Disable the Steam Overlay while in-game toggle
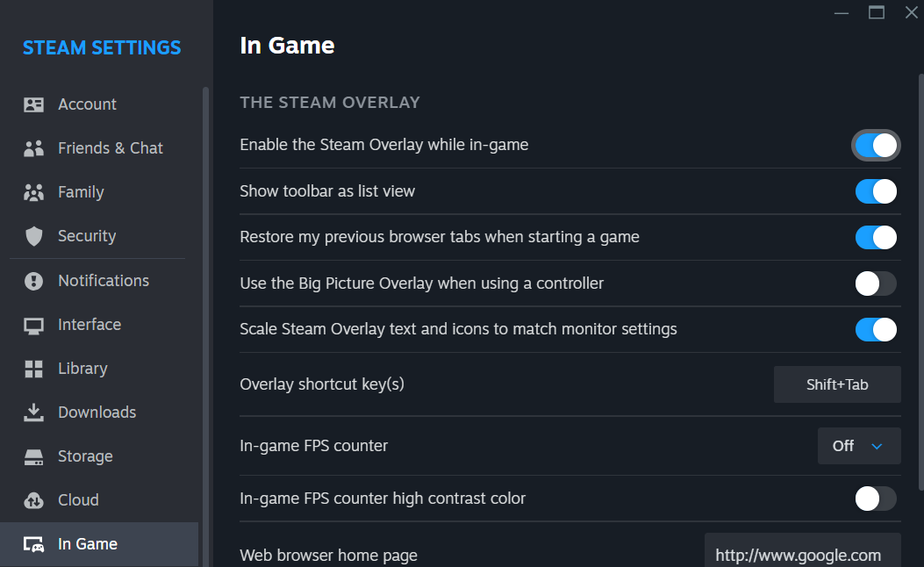This screenshot has width=924, height=567. point(876,145)
